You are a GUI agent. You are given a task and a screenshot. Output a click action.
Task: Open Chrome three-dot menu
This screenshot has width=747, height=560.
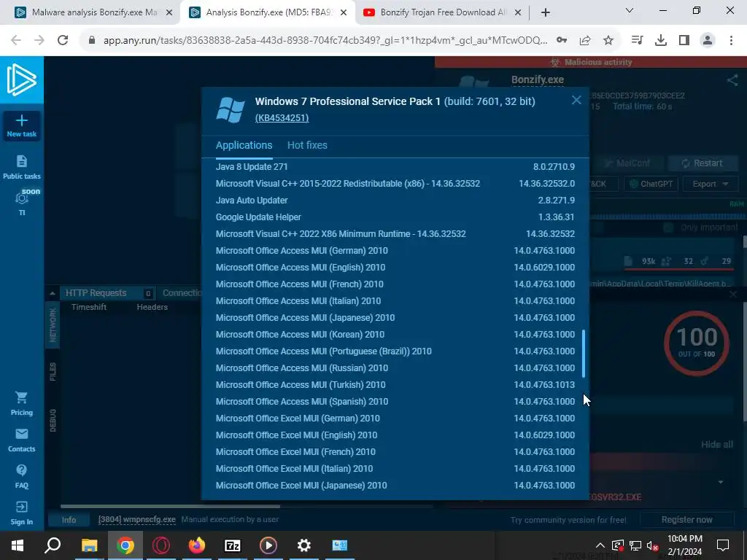tap(731, 41)
